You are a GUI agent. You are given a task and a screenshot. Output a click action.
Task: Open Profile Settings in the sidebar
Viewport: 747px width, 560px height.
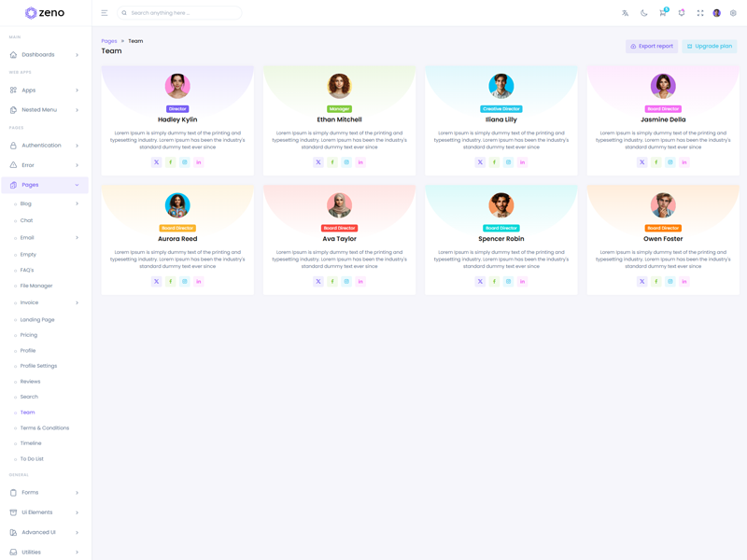(x=38, y=366)
